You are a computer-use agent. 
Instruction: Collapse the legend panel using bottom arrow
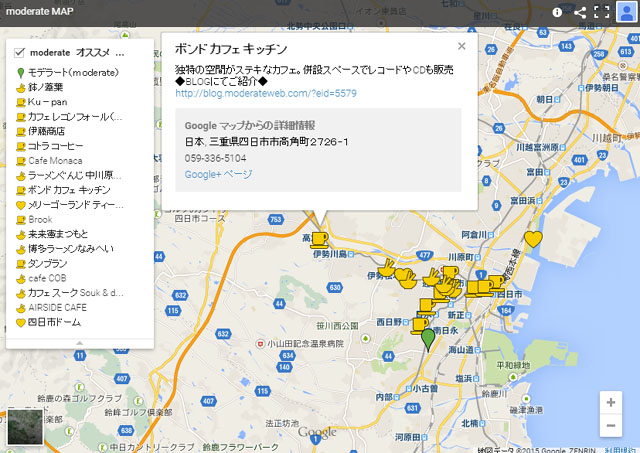[x=80, y=342]
